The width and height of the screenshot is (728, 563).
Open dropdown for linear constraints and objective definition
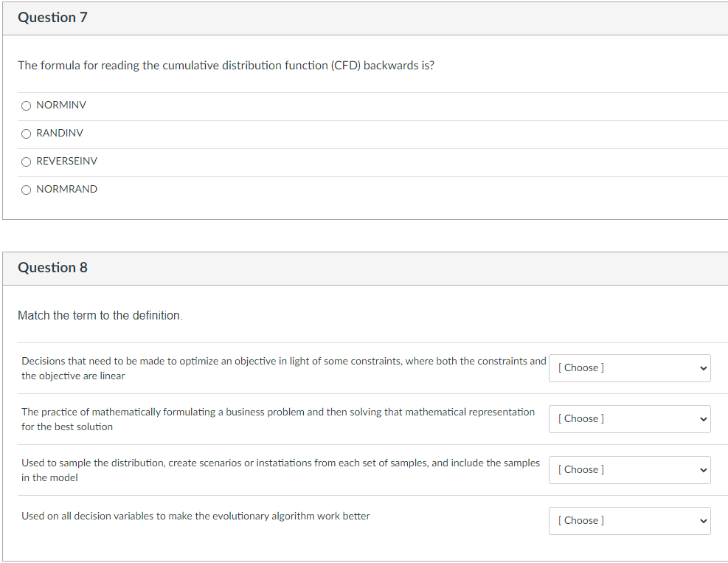pyautogui.click(x=629, y=367)
